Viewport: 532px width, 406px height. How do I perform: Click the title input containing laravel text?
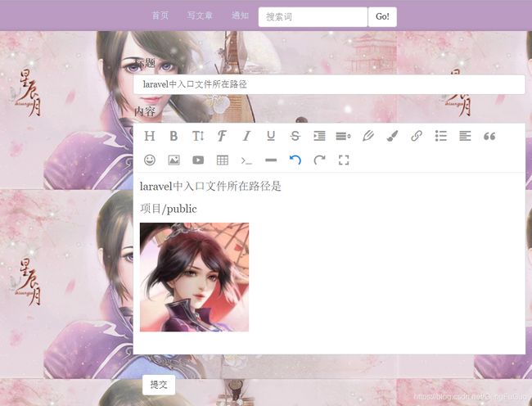329,84
